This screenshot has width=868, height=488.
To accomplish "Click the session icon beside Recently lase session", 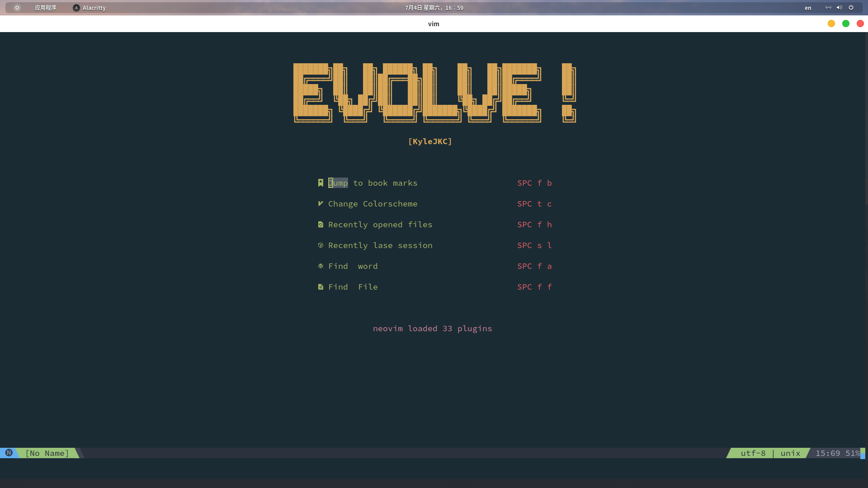I will [x=321, y=245].
